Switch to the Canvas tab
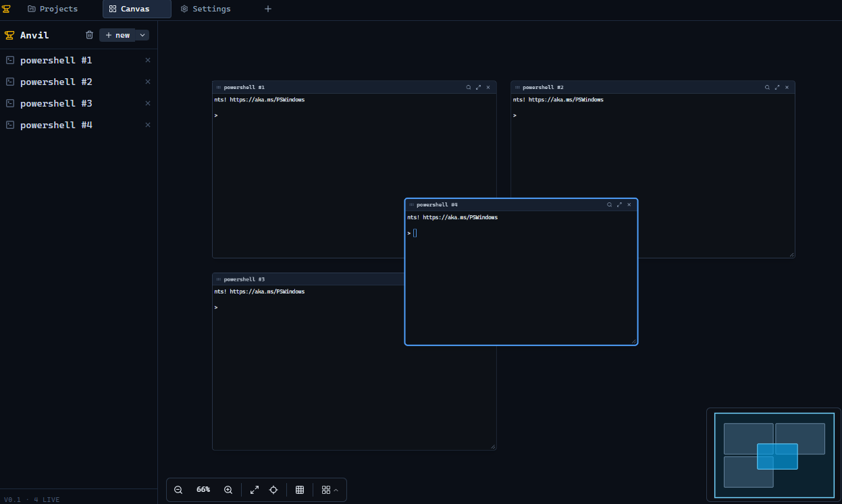842x504 pixels. (137, 9)
